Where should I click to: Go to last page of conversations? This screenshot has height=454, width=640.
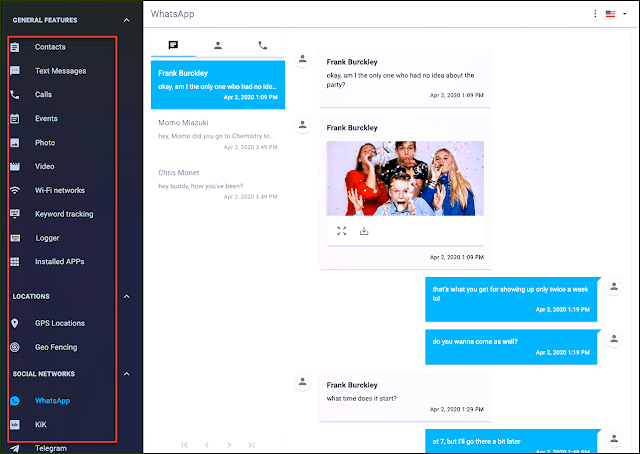(x=251, y=445)
